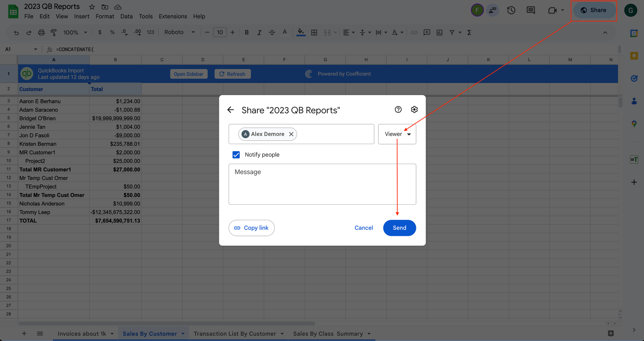Open the Roboto font dropdown

tap(179, 33)
